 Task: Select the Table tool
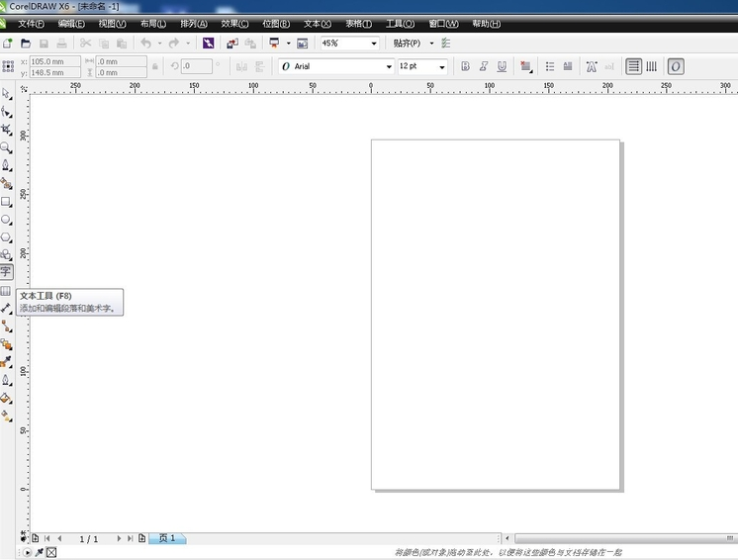(x=6, y=291)
